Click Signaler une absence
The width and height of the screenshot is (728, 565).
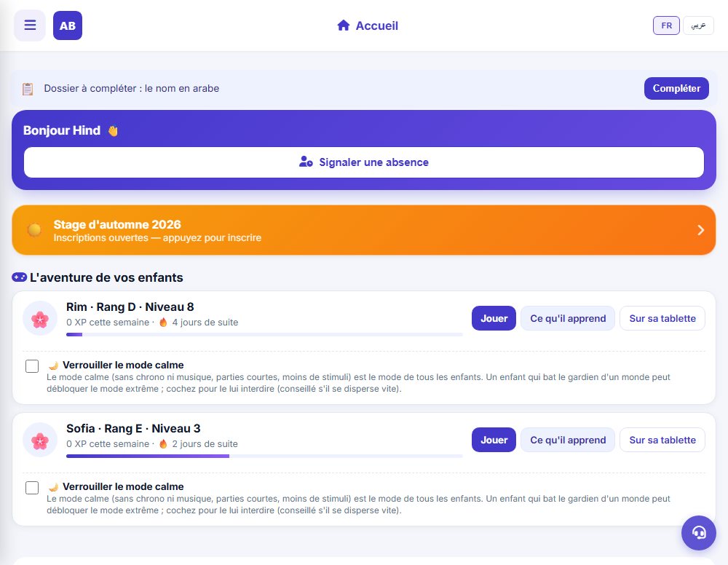pyautogui.click(x=364, y=162)
